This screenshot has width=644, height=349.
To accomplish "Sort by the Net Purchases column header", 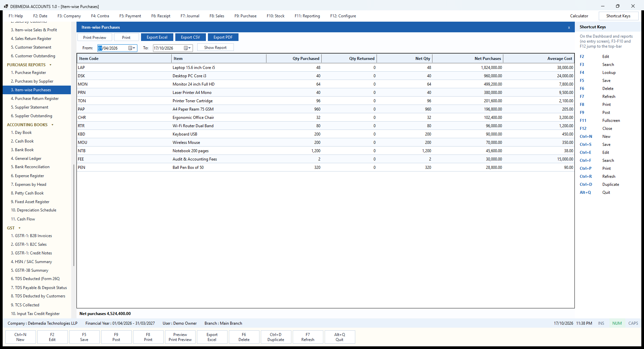I will point(468,59).
